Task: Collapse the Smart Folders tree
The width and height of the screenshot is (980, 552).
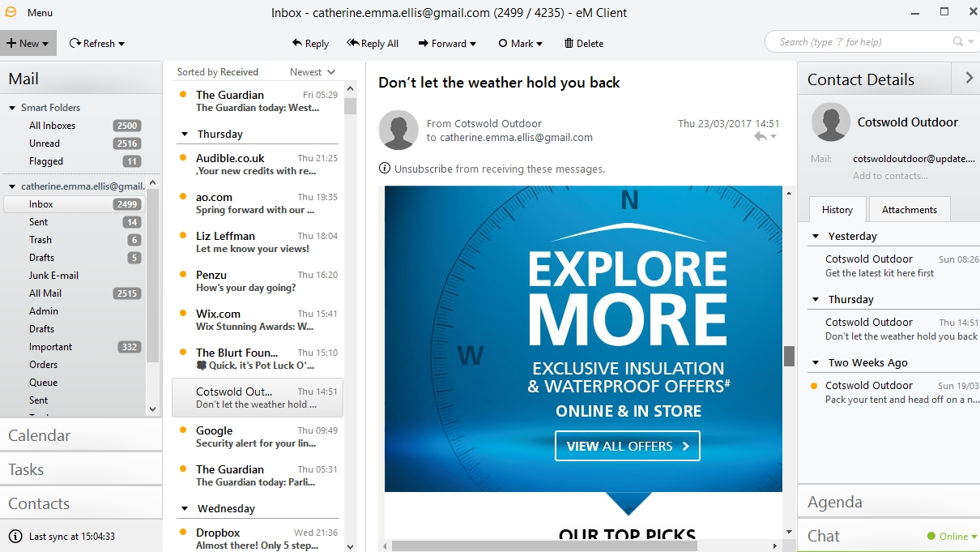Action: click(12, 108)
